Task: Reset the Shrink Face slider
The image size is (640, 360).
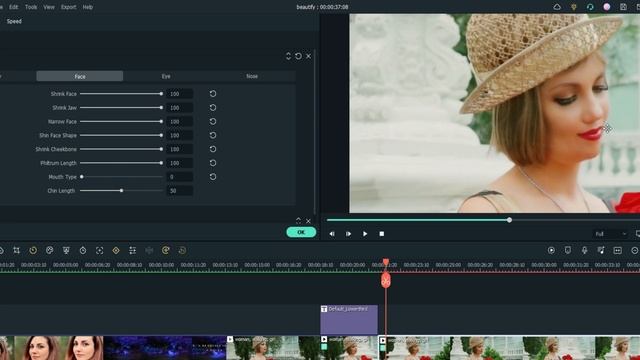Action: 213,94
